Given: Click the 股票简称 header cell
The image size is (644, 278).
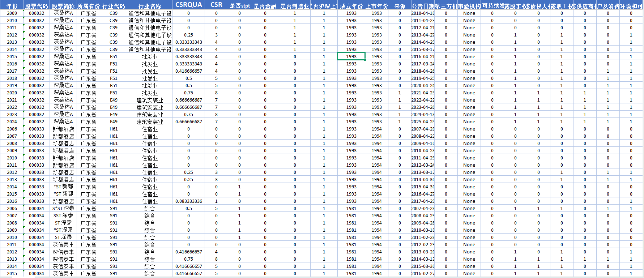Looking at the screenshot, I should pyautogui.click(x=63, y=6).
